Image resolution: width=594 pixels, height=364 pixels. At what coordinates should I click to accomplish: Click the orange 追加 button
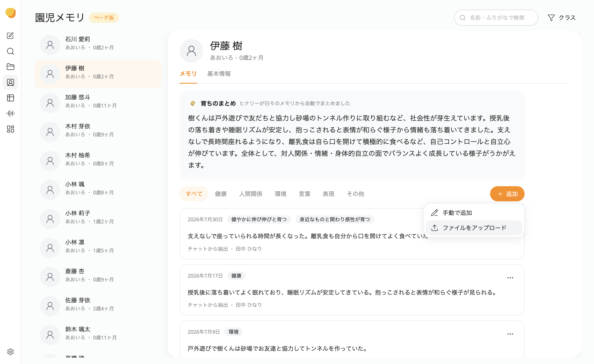(x=507, y=194)
